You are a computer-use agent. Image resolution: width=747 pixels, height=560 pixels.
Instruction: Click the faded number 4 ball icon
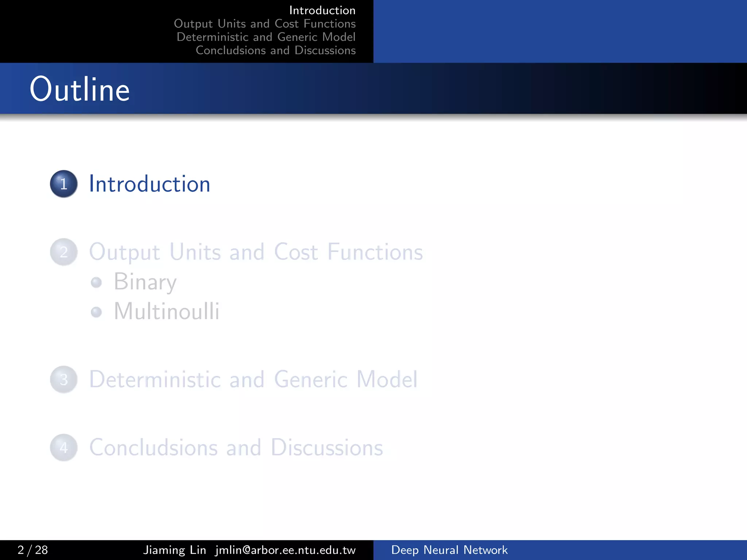pyautogui.click(x=64, y=448)
